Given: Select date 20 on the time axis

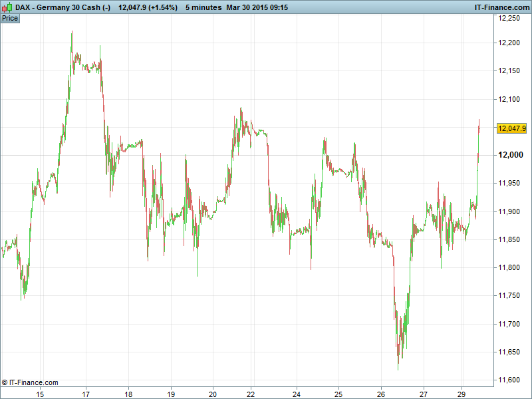Looking at the screenshot, I should pyautogui.click(x=213, y=394).
